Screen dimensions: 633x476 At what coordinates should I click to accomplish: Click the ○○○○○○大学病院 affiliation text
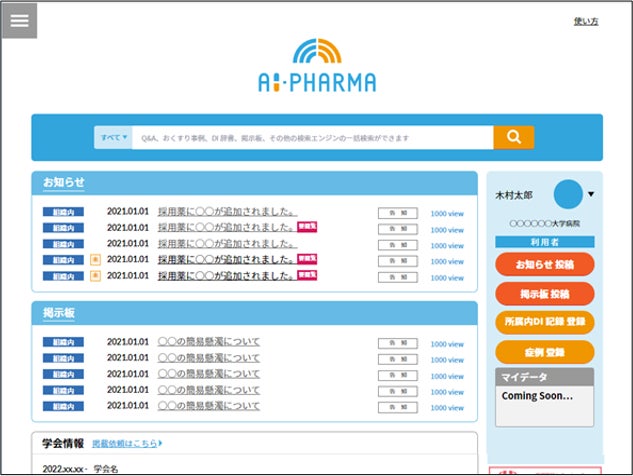[x=545, y=223]
